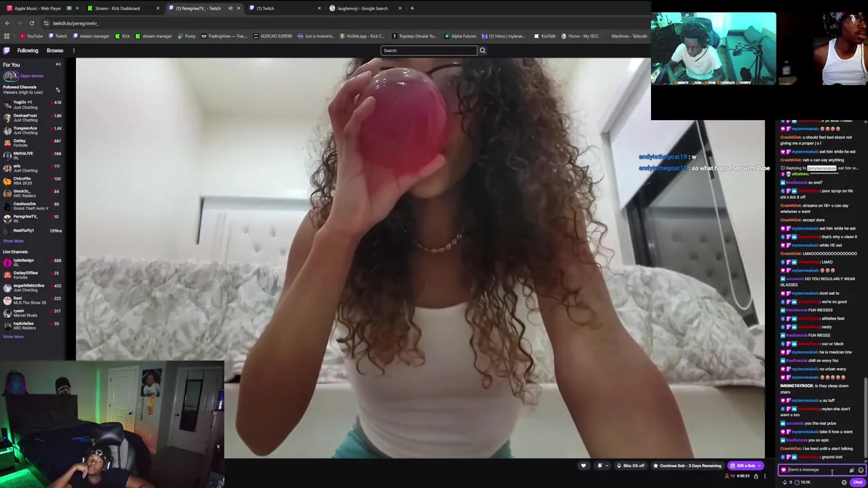Open the KickTalk bookmark

coord(545,36)
